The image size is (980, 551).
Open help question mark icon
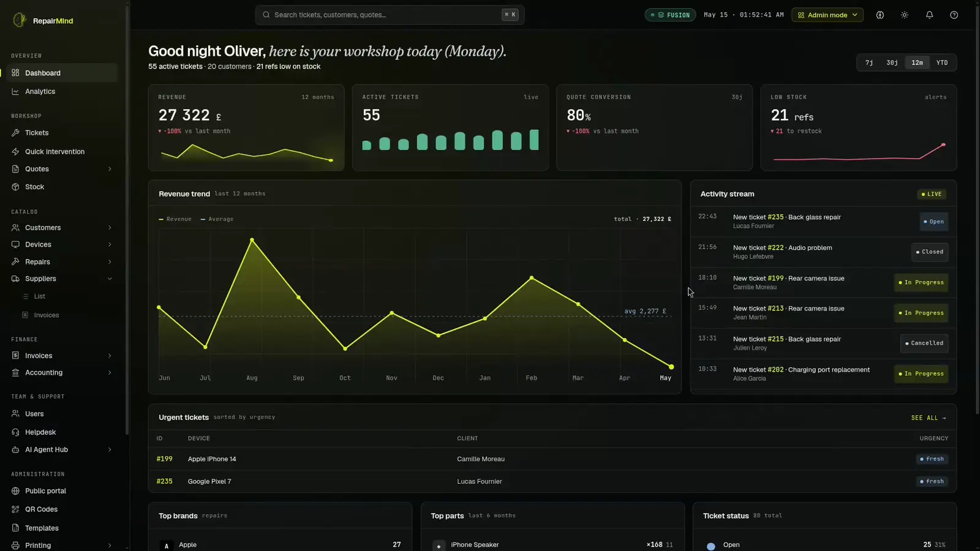tap(954, 15)
